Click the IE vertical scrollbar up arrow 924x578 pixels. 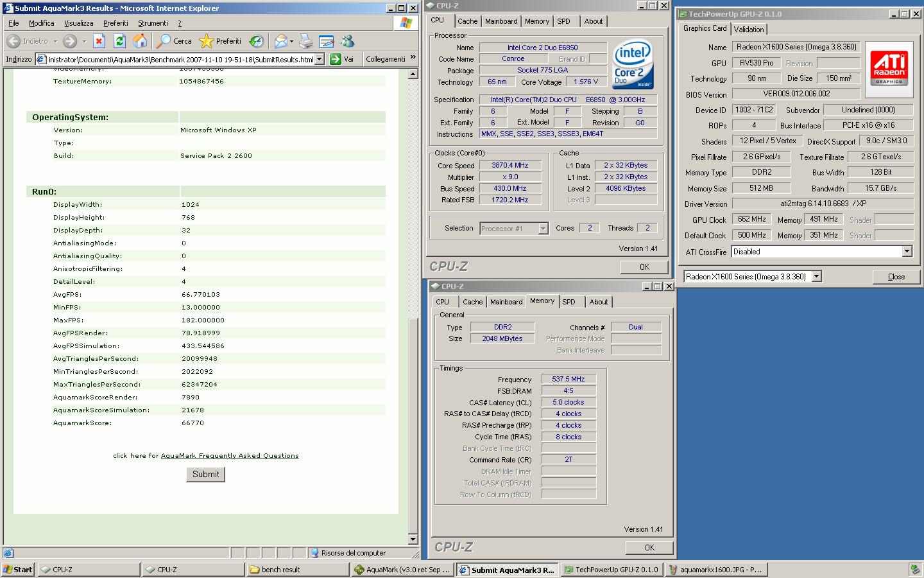click(413, 74)
